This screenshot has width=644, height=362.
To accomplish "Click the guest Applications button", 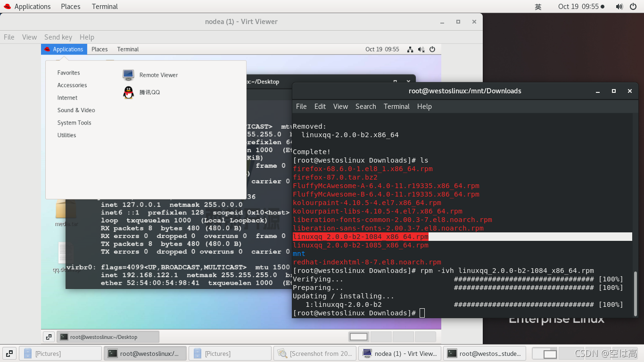I will [x=64, y=49].
